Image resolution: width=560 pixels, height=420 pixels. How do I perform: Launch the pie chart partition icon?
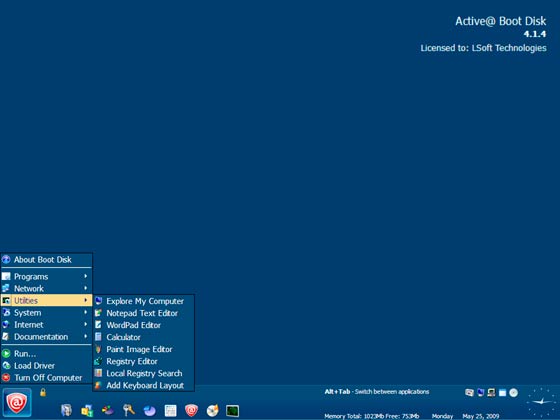[x=149, y=411]
